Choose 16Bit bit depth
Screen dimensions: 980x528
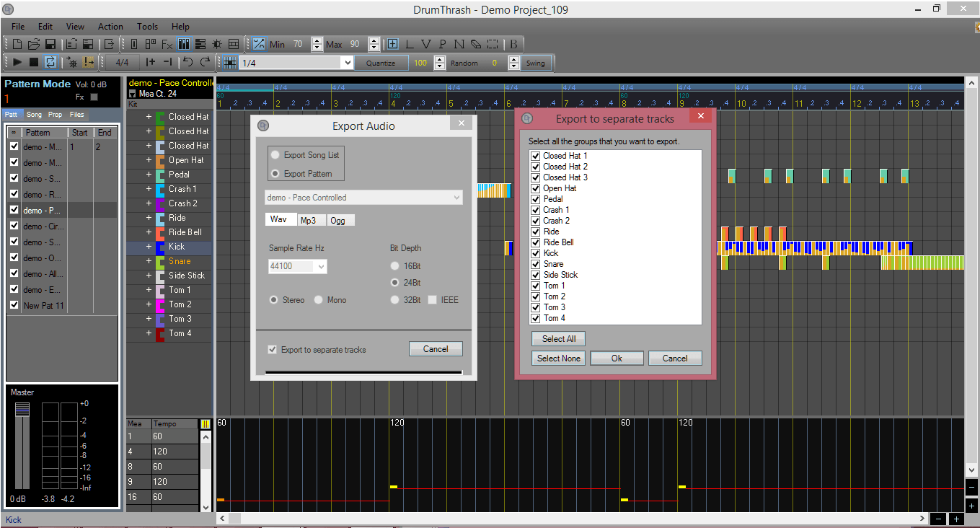click(394, 266)
